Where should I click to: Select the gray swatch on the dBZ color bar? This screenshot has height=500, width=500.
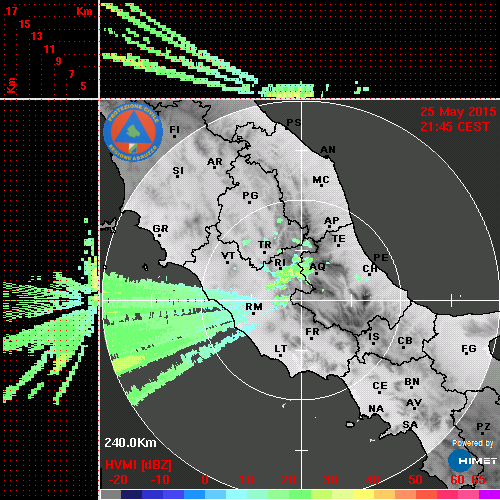[x=111, y=494]
